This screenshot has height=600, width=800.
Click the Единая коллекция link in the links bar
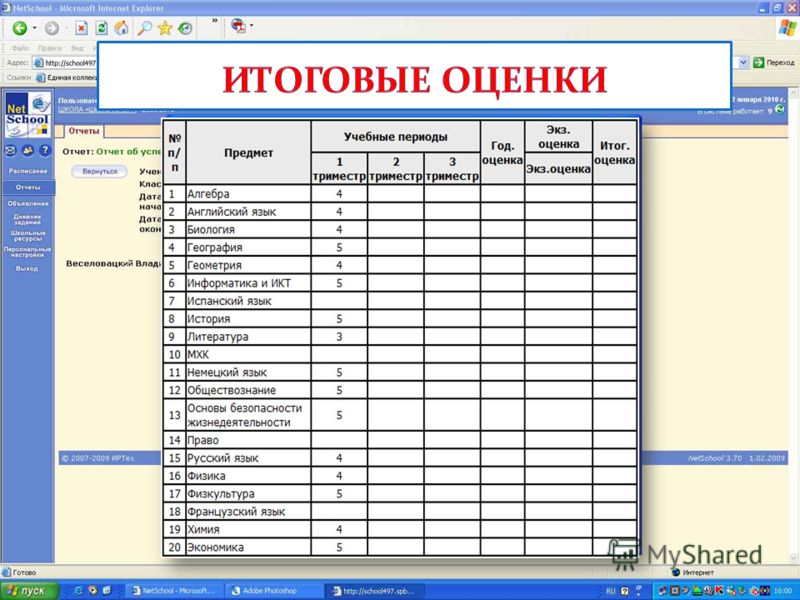(x=66, y=78)
